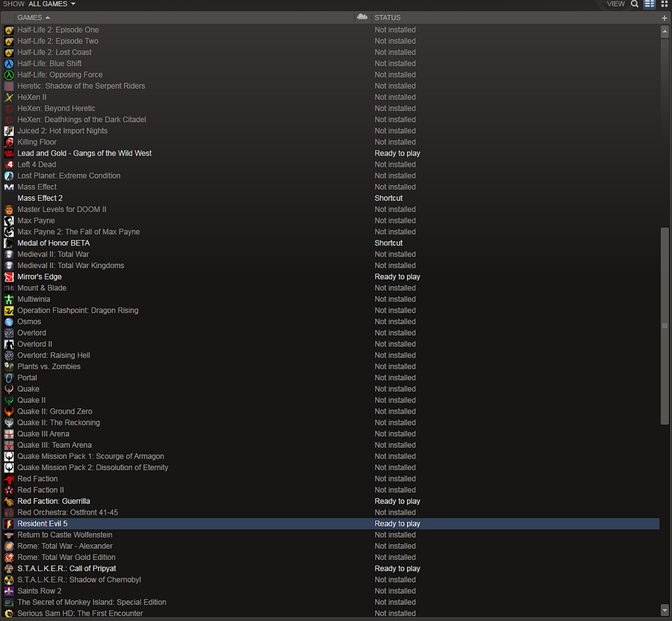Click the Multiwinia game icon
672x621 pixels.
click(x=9, y=299)
